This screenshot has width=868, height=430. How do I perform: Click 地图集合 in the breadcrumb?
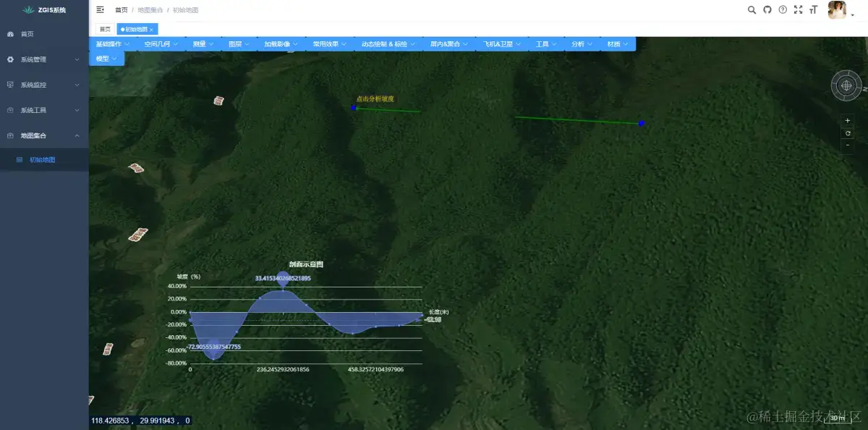(x=150, y=10)
